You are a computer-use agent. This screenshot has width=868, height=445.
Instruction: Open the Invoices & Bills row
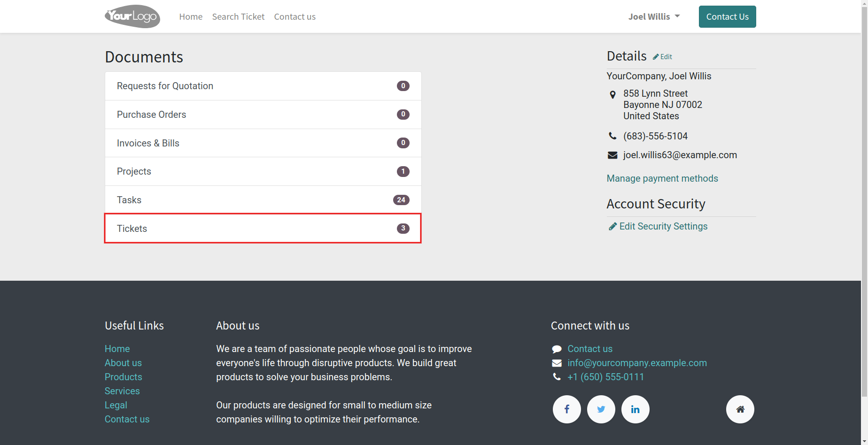pos(263,143)
